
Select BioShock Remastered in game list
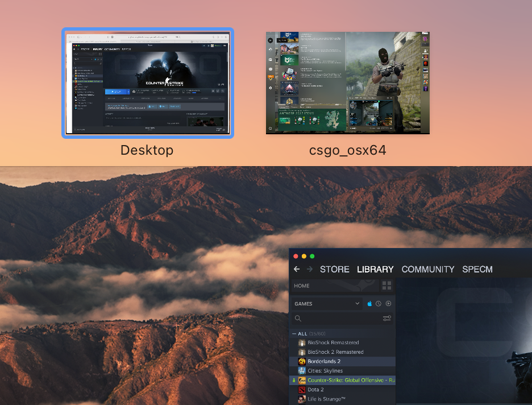click(342, 342)
